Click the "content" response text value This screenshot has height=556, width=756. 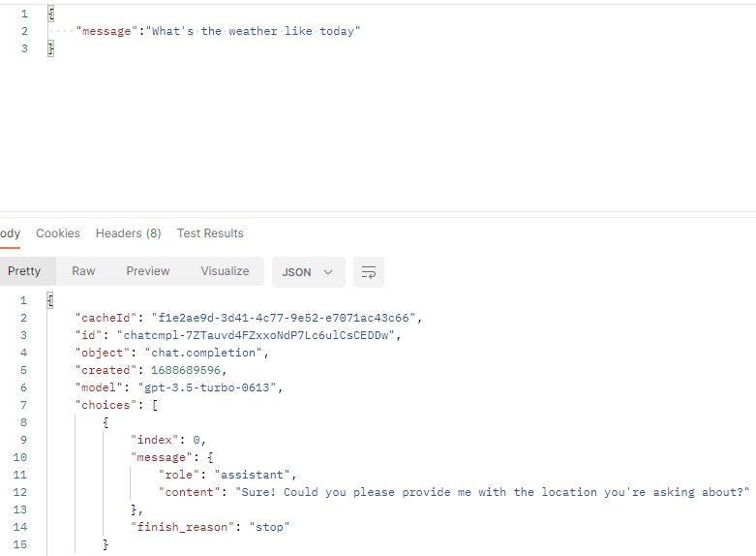493,492
